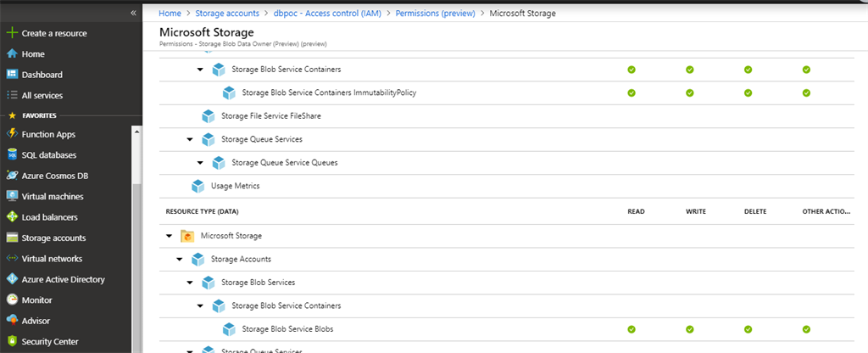Select the Usage Metrics row label

236,186
